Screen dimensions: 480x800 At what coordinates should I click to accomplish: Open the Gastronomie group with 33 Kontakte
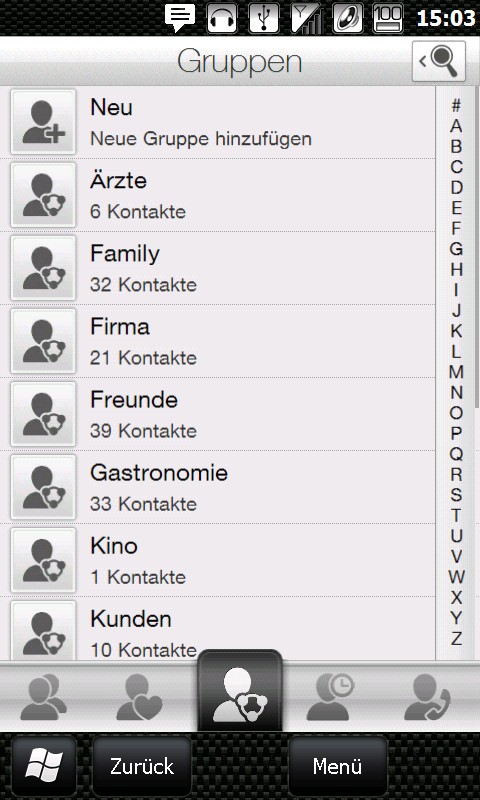pos(217,487)
